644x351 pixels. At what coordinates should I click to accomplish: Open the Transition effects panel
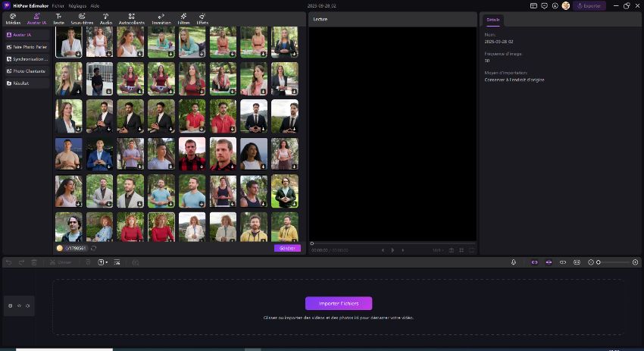click(x=161, y=19)
